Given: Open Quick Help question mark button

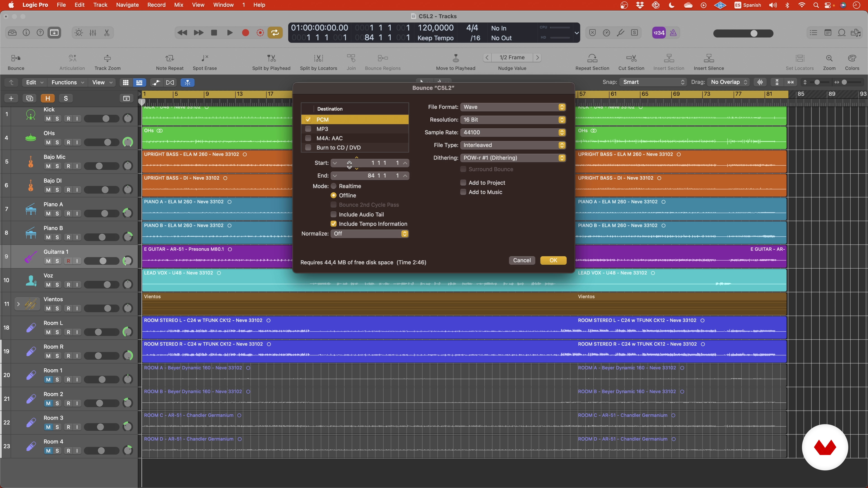Looking at the screenshot, I should [x=40, y=33].
